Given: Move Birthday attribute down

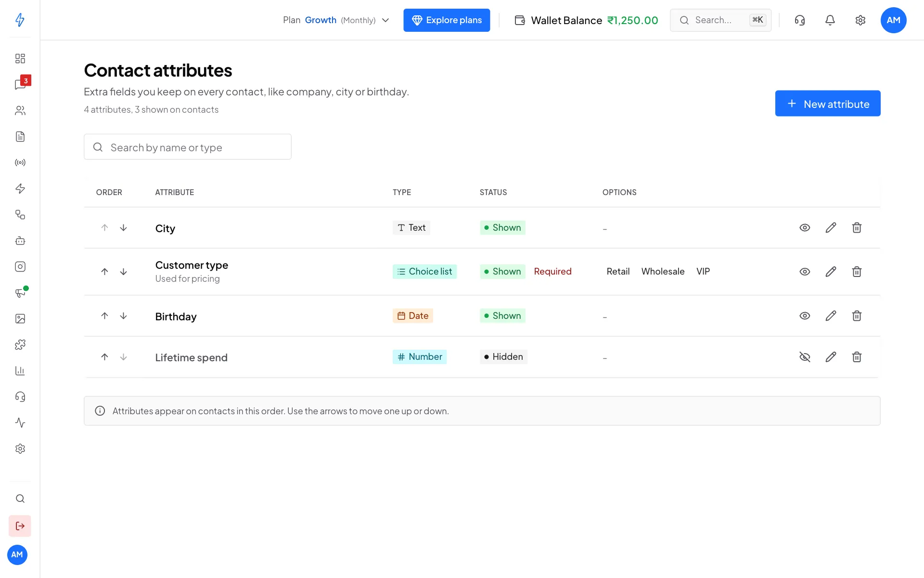Looking at the screenshot, I should pos(123,316).
